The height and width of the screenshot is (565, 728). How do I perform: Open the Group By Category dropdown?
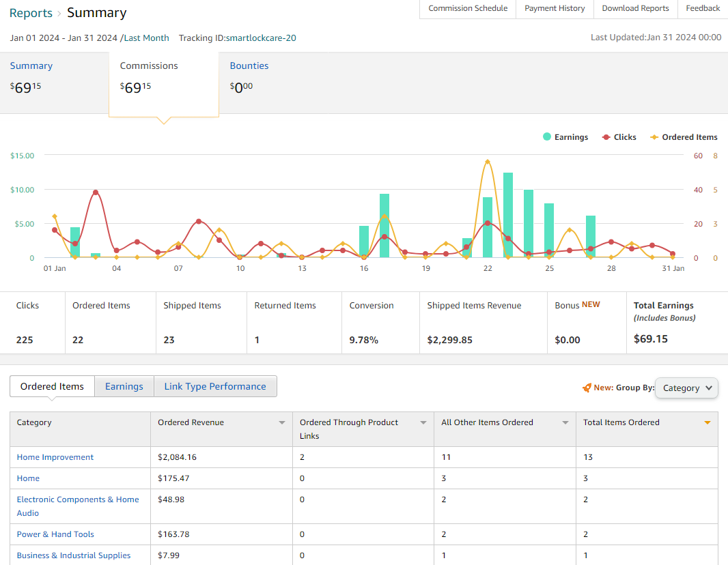686,388
